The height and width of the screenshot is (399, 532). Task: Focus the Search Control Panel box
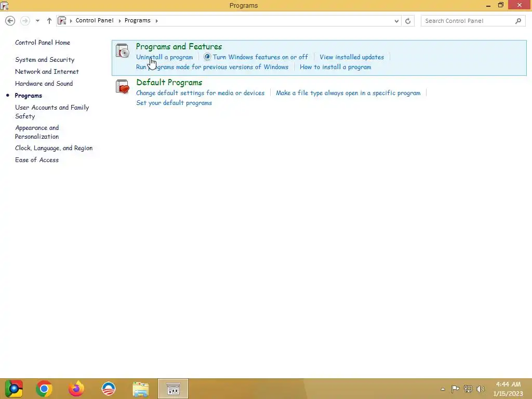473,21
